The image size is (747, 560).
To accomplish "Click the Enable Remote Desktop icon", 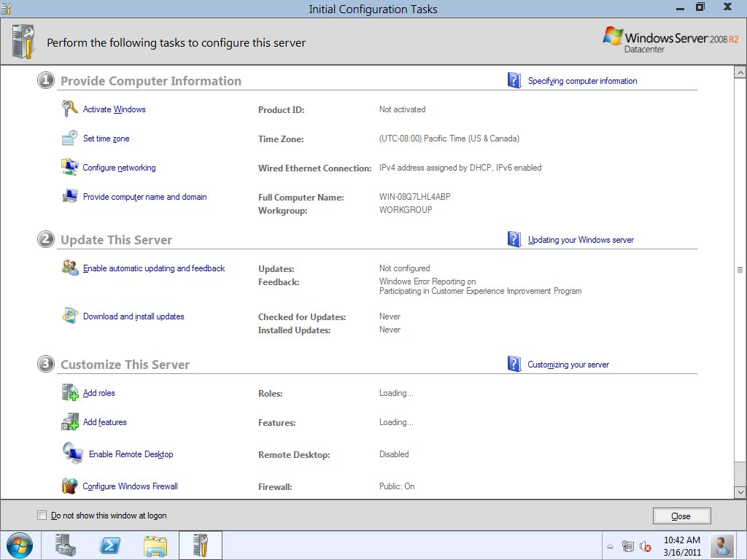I will click(73, 454).
